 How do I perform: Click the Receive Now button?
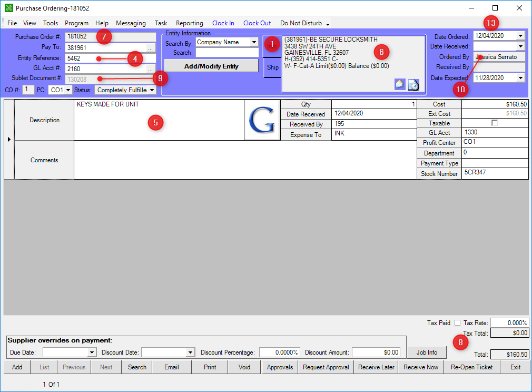pyautogui.click(x=421, y=367)
